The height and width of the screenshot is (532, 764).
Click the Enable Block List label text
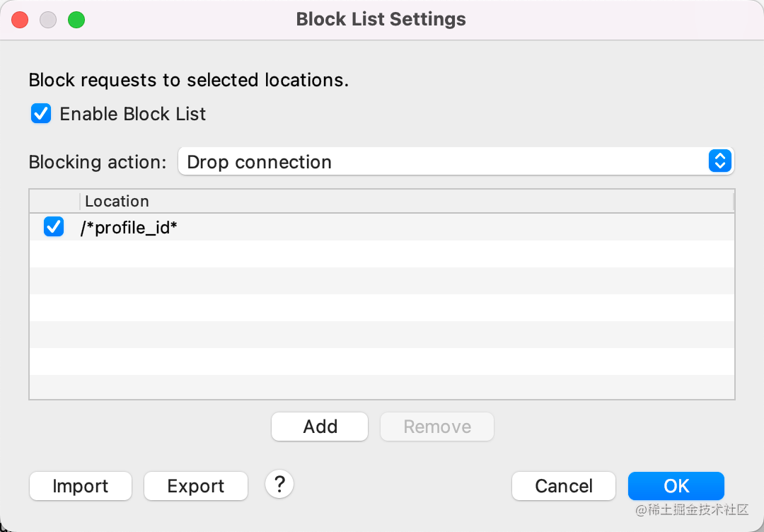click(133, 114)
